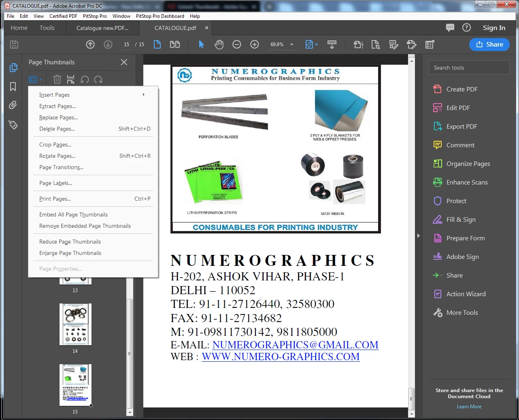
Task: Open the PitStop Pro menu
Action: [95, 16]
